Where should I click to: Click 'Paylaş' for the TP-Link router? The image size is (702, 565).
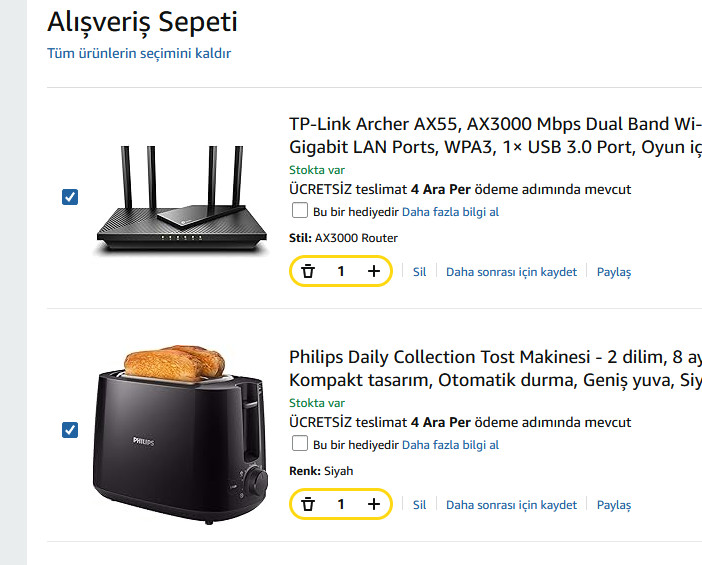[614, 272]
